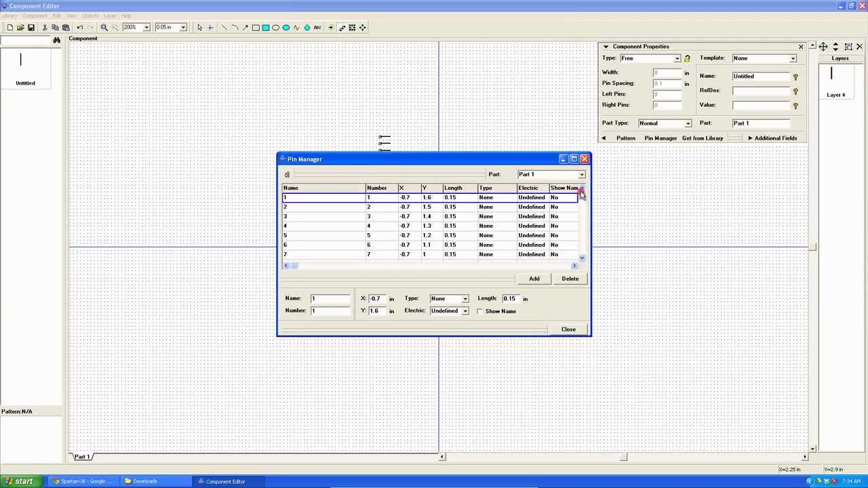Click the pin Length input field

coord(510,299)
